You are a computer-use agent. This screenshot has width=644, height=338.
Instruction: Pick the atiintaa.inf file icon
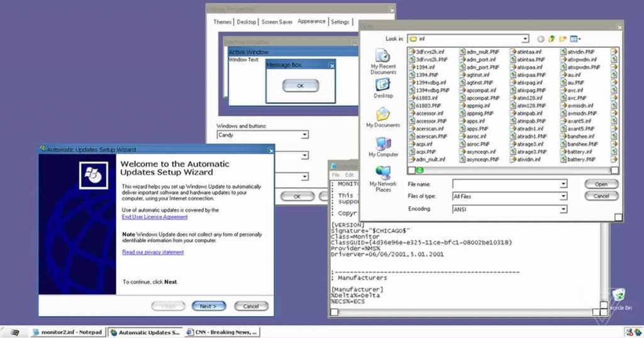[x=513, y=52]
